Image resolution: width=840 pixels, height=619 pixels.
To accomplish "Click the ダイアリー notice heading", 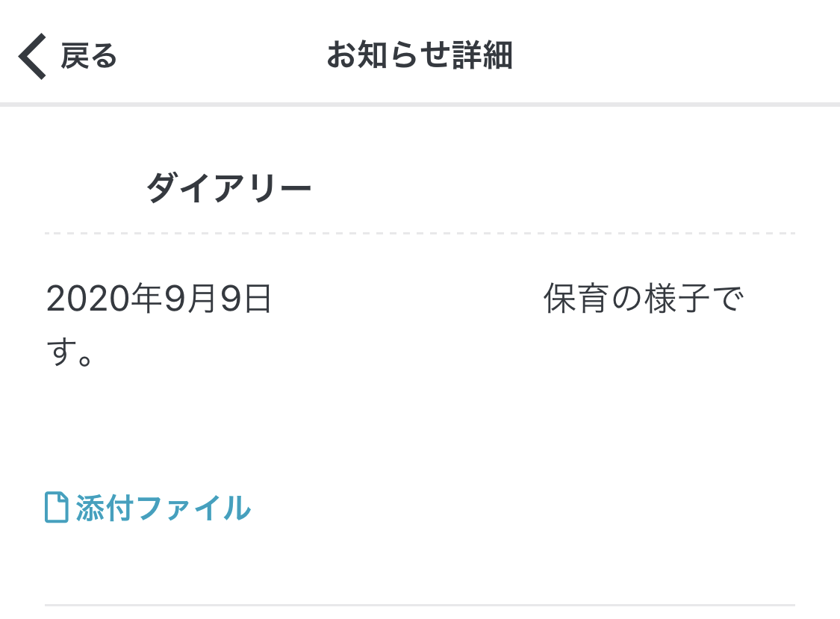I will click(228, 187).
